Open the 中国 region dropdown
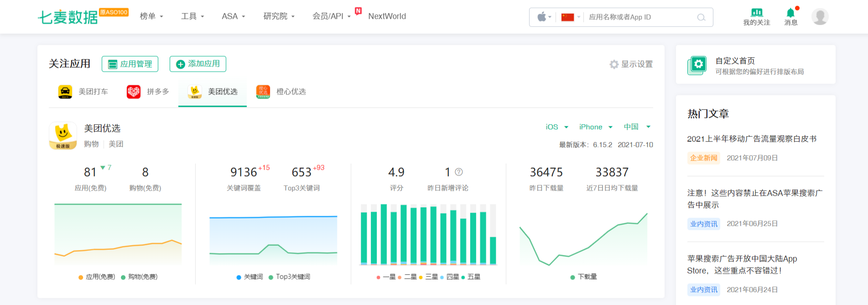The image size is (868, 305). pyautogui.click(x=637, y=127)
